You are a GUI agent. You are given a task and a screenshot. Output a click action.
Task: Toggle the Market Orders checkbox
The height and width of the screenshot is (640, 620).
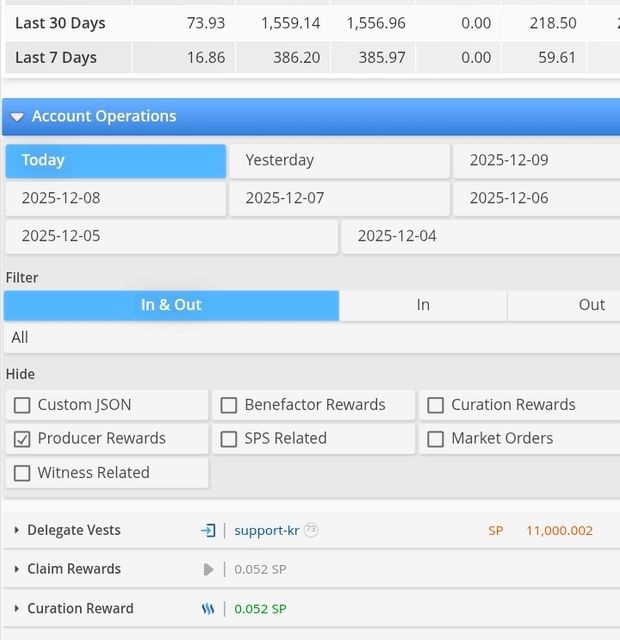[x=435, y=438]
